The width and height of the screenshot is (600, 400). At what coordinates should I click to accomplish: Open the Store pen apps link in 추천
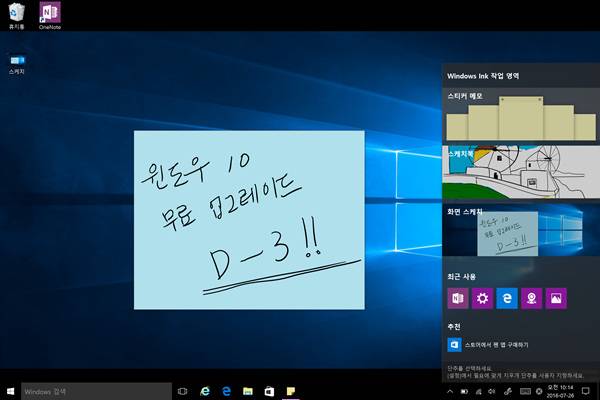click(x=496, y=345)
